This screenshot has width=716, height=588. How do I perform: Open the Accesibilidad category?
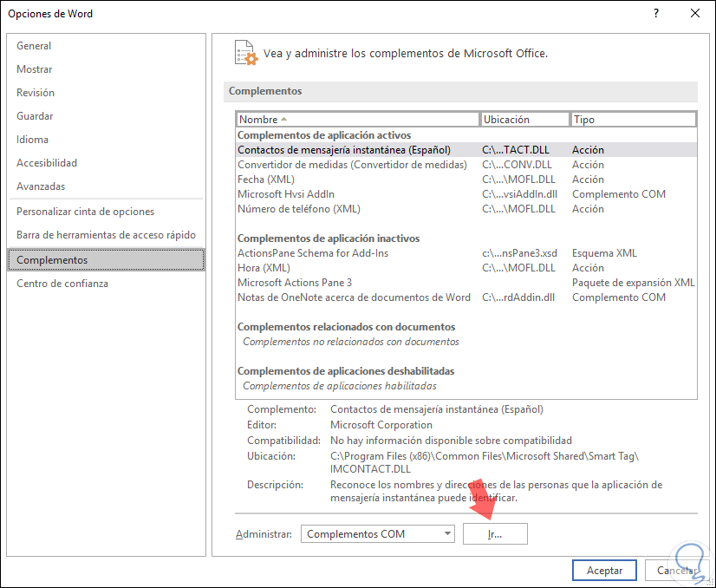click(x=107, y=163)
